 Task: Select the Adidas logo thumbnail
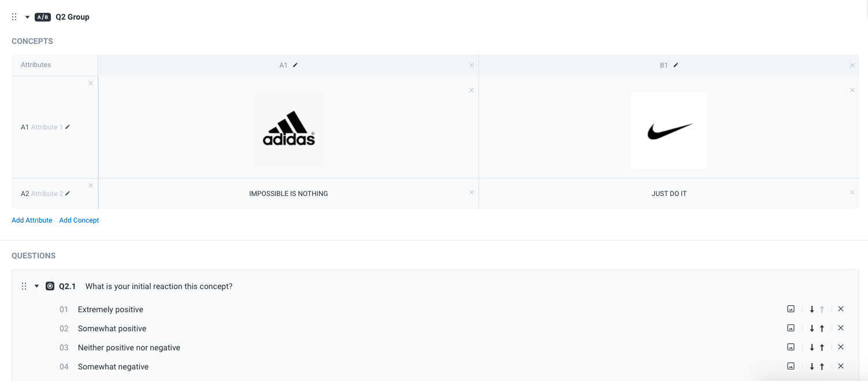(x=288, y=130)
